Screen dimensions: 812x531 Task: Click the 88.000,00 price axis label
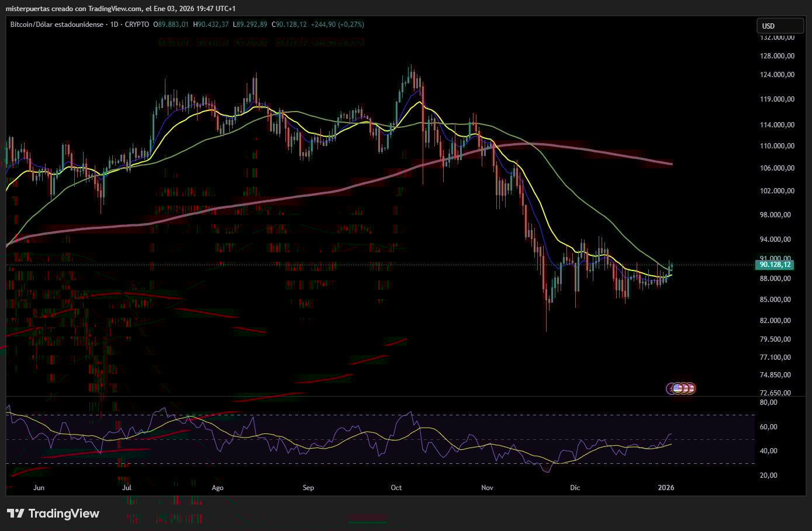coord(775,279)
